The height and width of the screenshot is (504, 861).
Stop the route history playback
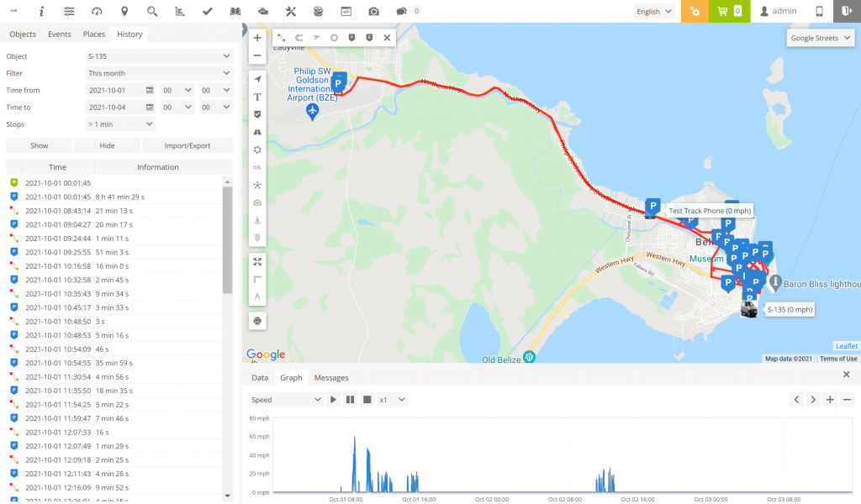click(x=367, y=400)
